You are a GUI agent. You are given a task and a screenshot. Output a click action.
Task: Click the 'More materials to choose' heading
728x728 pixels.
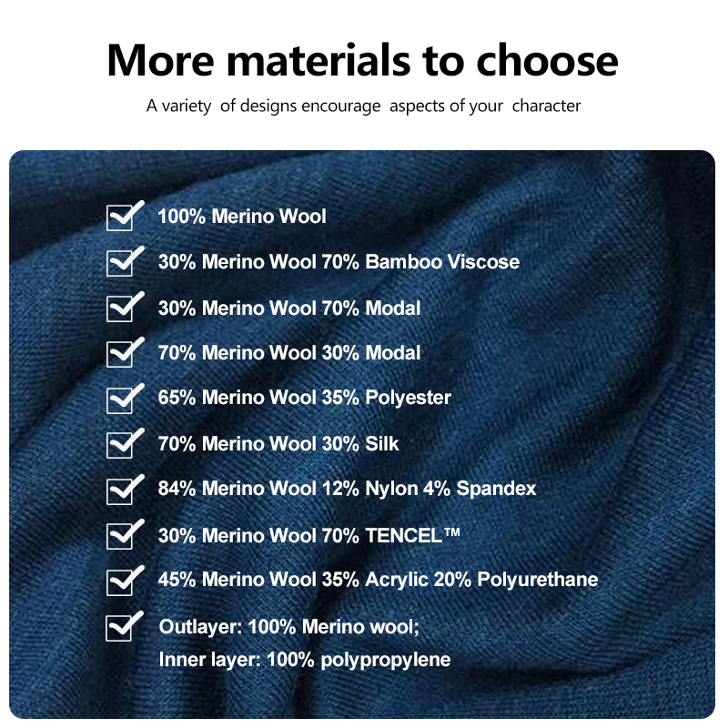pos(362,60)
